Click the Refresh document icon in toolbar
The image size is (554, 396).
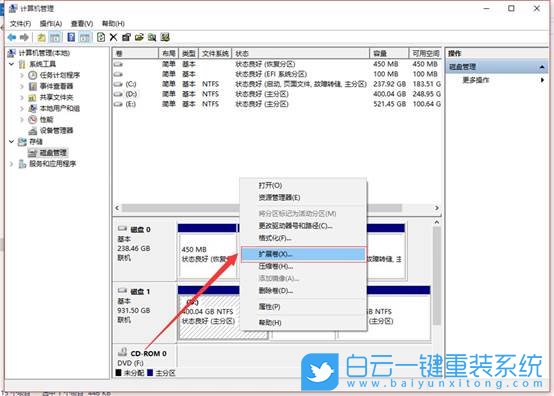point(101,37)
